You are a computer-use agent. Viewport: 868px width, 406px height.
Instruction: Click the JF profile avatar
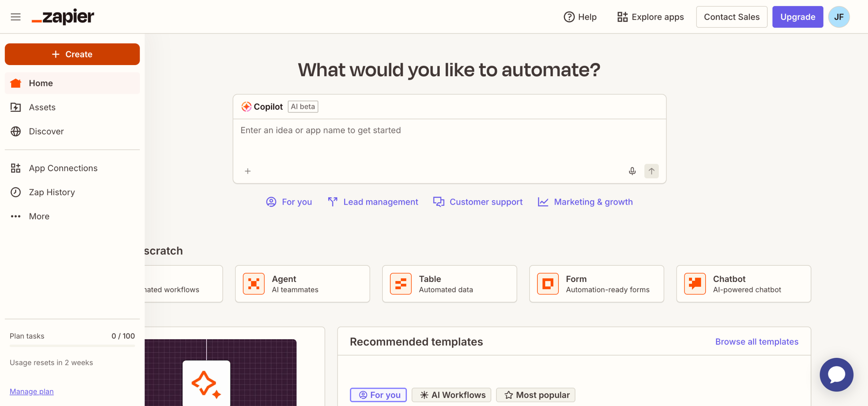click(x=839, y=17)
